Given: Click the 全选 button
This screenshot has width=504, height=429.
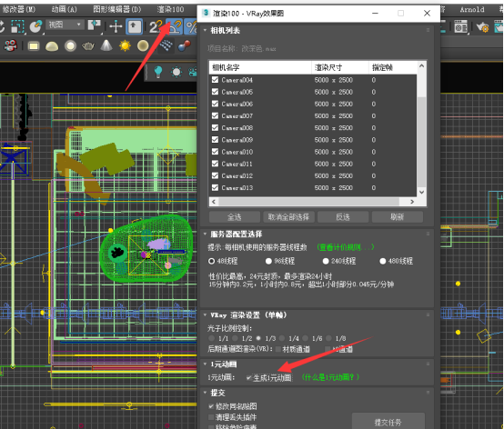Looking at the screenshot, I should point(235,217).
